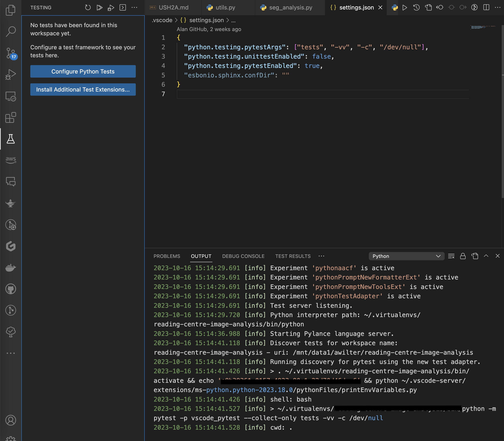This screenshot has width=504, height=441.
Task: Toggle auto-scroll lock in the Output panel
Action: point(463,256)
